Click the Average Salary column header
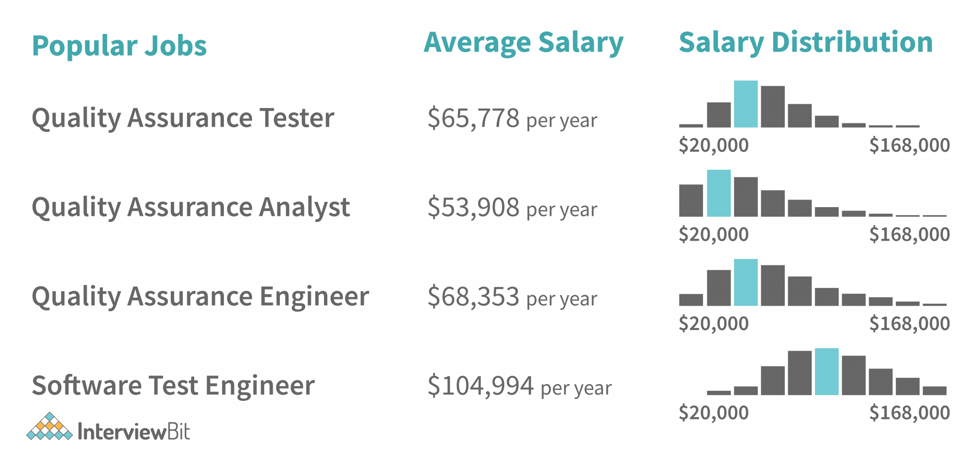The height and width of the screenshot is (465, 980). coord(523,43)
